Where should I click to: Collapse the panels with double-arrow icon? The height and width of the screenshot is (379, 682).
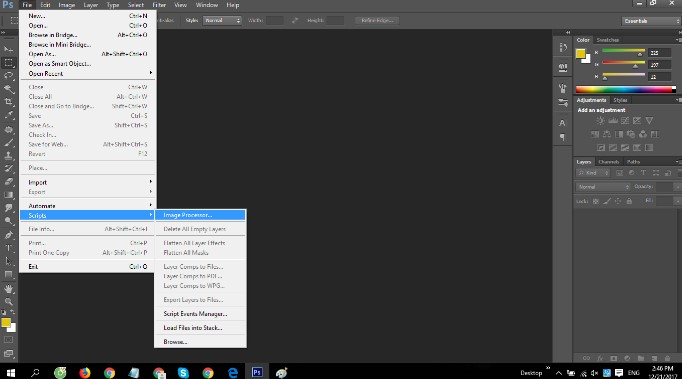point(568,32)
